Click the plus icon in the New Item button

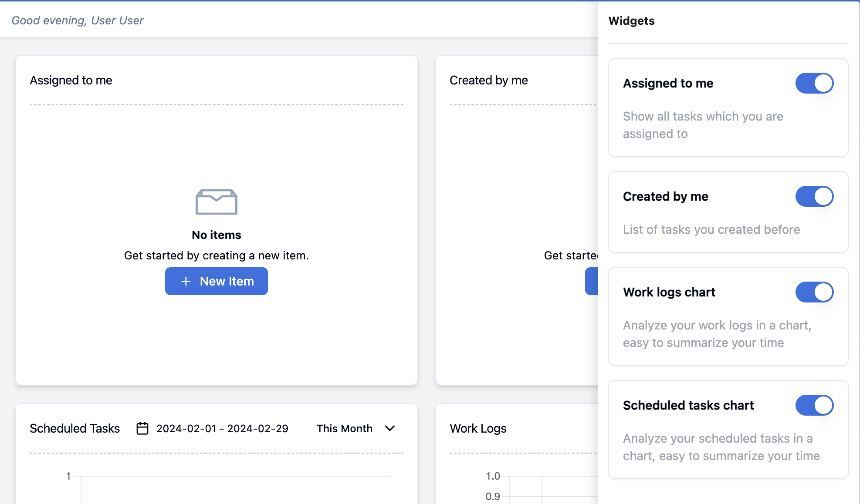(x=186, y=282)
